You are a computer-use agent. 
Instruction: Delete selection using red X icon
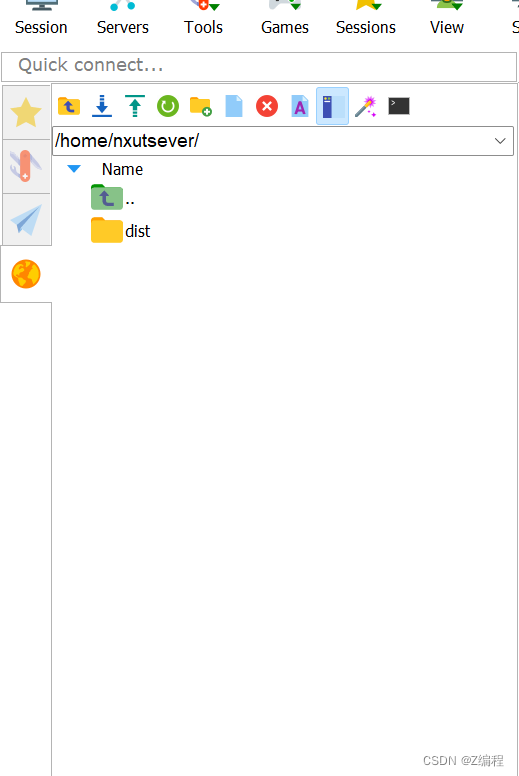[x=267, y=106]
